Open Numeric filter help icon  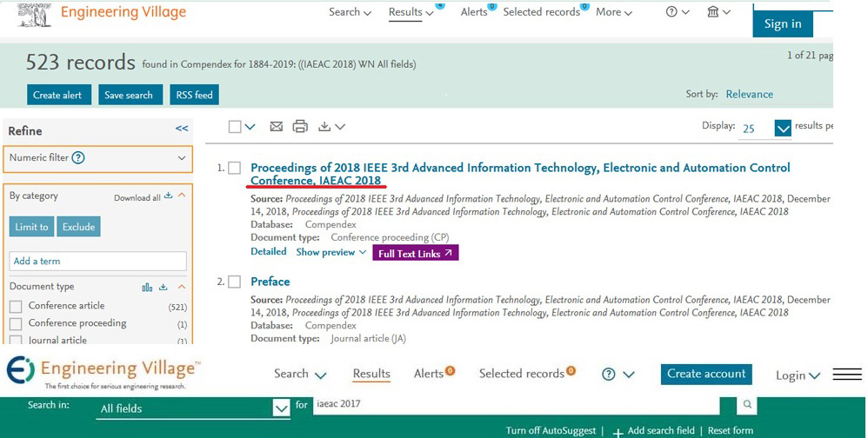pyautogui.click(x=78, y=157)
